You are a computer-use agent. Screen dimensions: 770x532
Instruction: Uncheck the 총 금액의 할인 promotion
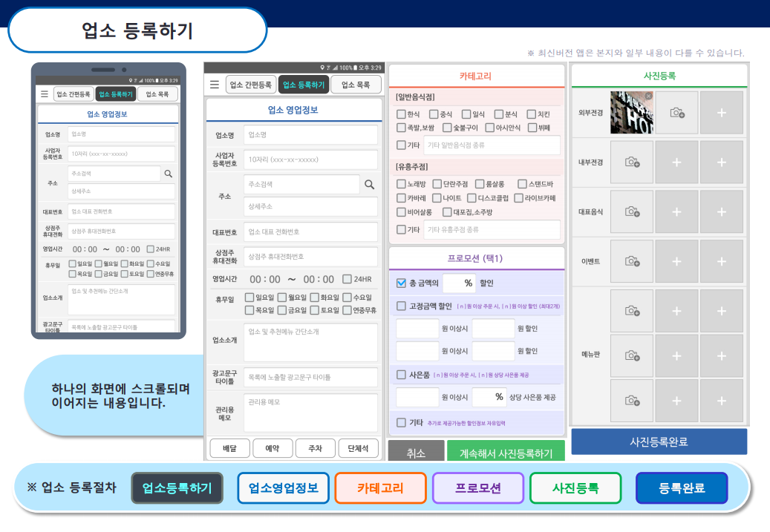pyautogui.click(x=402, y=283)
